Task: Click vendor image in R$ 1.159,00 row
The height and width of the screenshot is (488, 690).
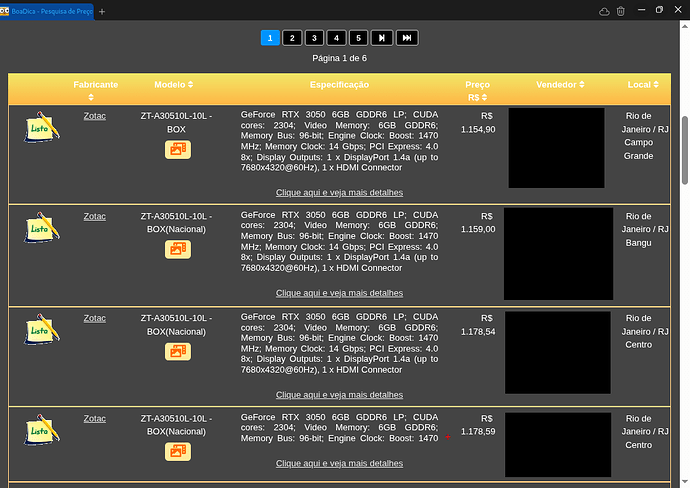Action: tap(558, 254)
